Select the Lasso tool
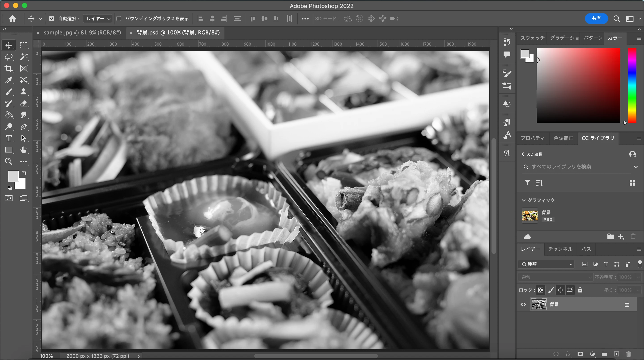 point(9,57)
